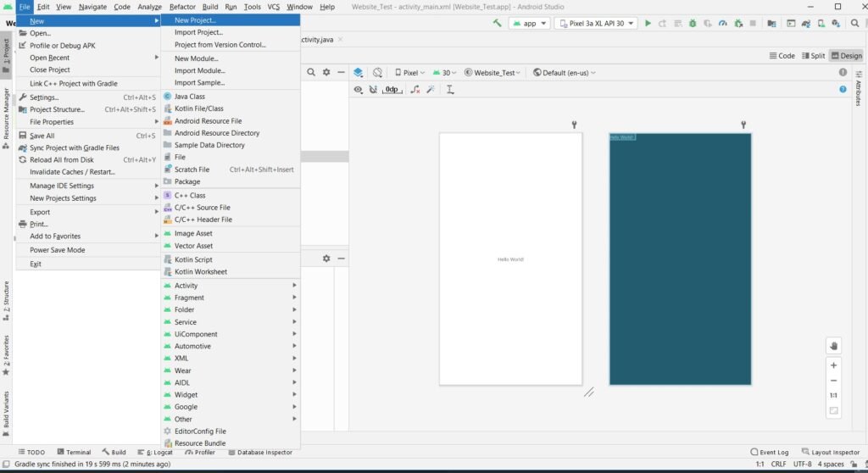Select Import Project... menu item

[231, 32]
